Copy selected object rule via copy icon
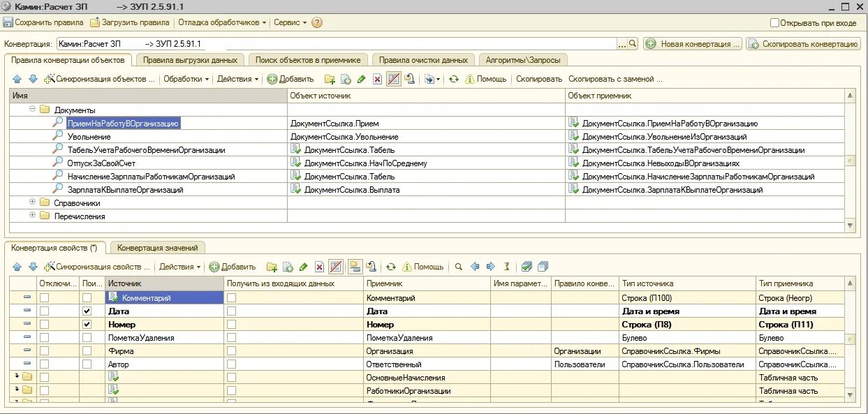 pyautogui.click(x=346, y=79)
